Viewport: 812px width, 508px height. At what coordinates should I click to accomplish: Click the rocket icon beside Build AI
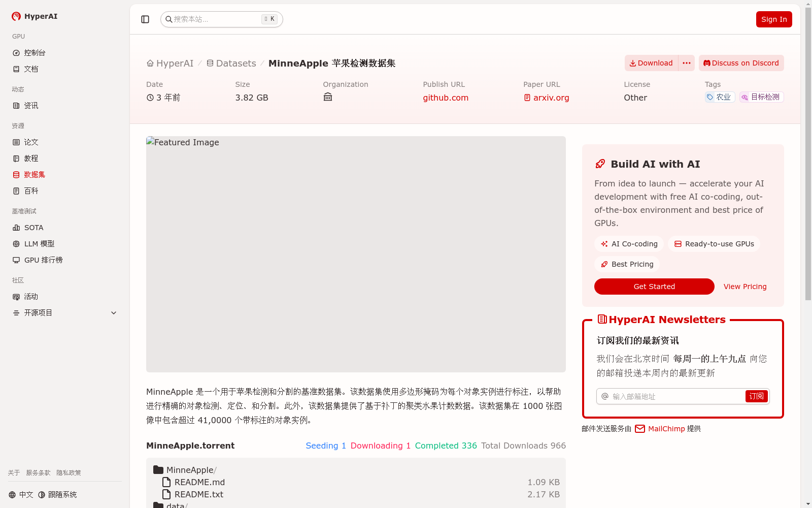click(600, 164)
